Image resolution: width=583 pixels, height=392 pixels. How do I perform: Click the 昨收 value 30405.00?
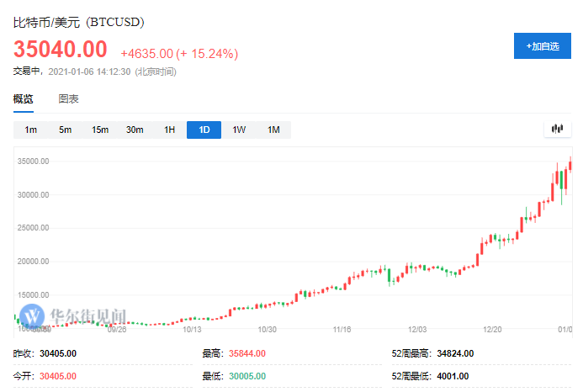pyautogui.click(x=58, y=353)
